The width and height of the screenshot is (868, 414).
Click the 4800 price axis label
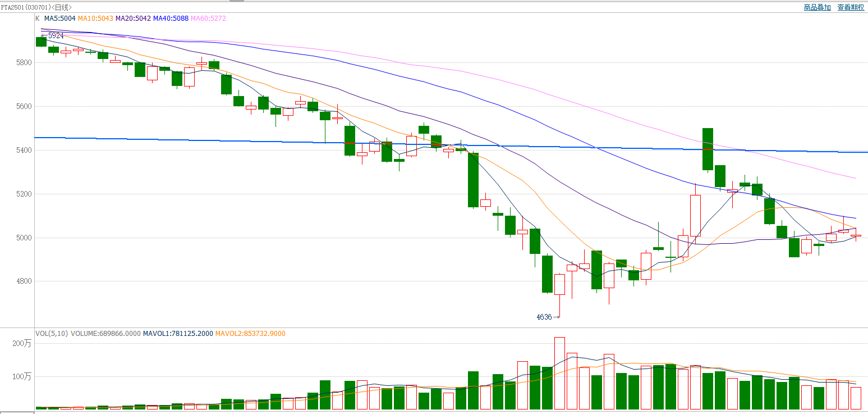point(24,281)
